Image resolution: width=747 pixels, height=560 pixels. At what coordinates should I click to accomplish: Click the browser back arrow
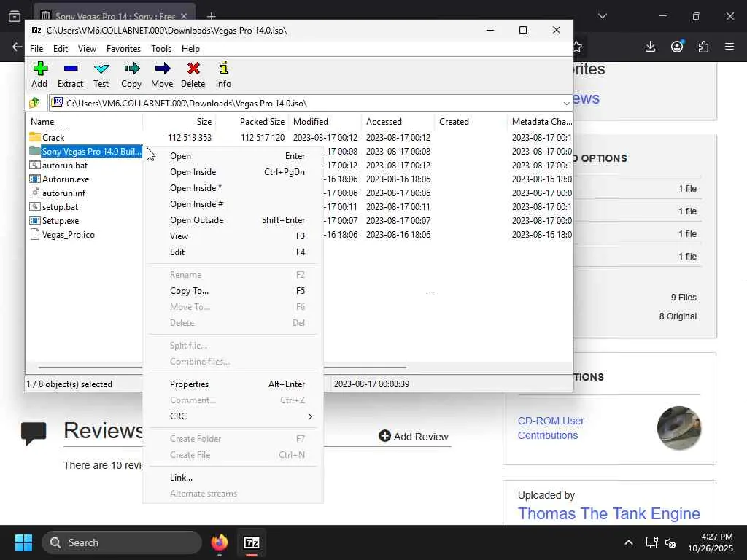pyautogui.click(x=18, y=47)
